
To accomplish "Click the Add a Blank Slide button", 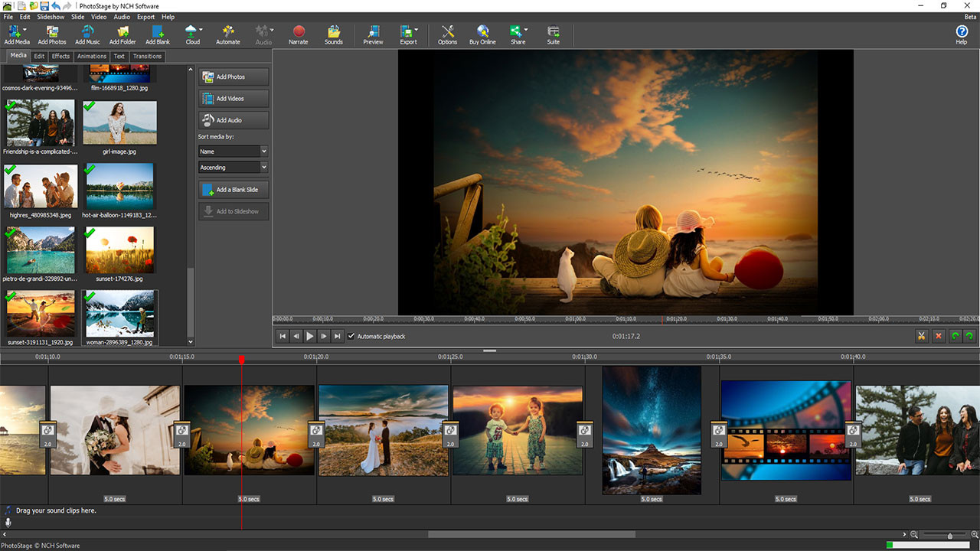I will (234, 189).
